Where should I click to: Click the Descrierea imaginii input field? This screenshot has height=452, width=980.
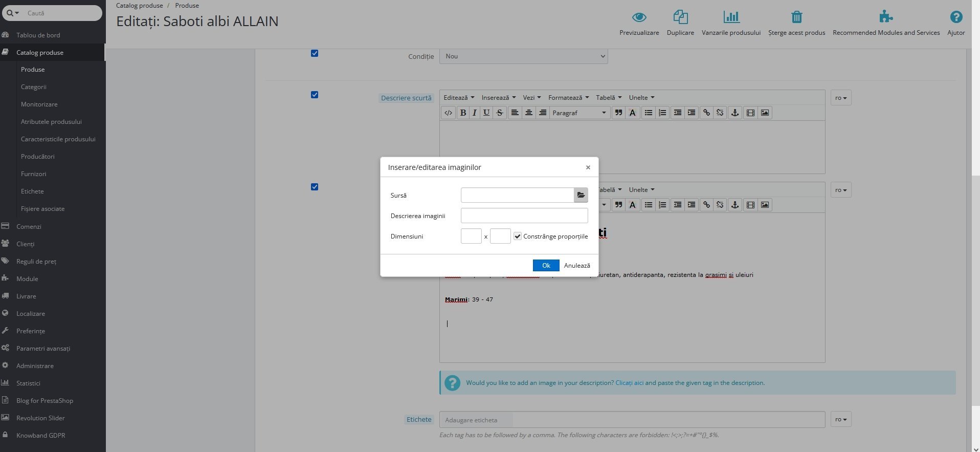tap(524, 216)
